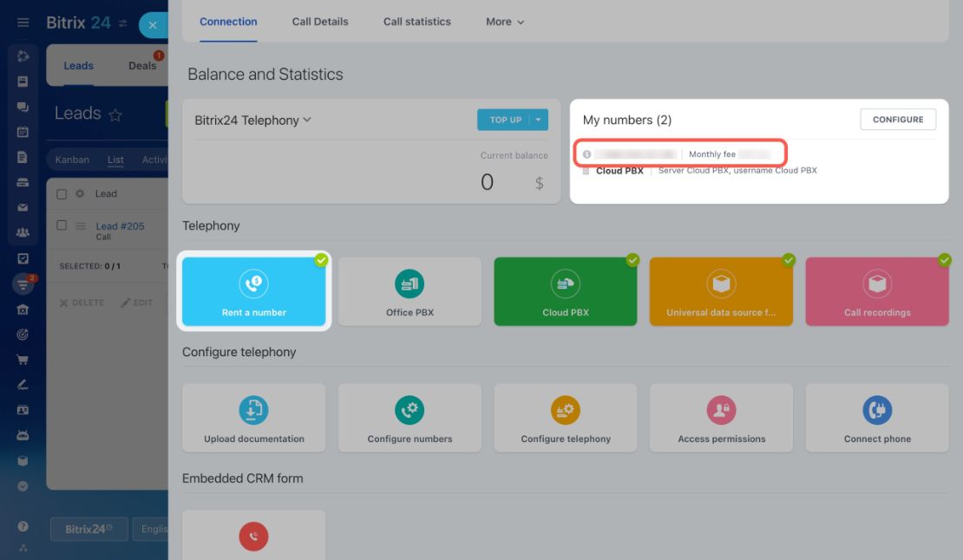963x560 pixels.
Task: Open the red Embedded CRM form phone tile
Action: [x=253, y=536]
